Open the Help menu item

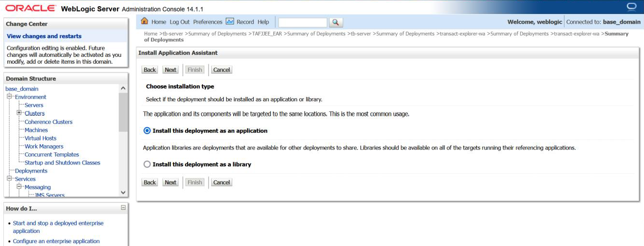[x=263, y=22]
